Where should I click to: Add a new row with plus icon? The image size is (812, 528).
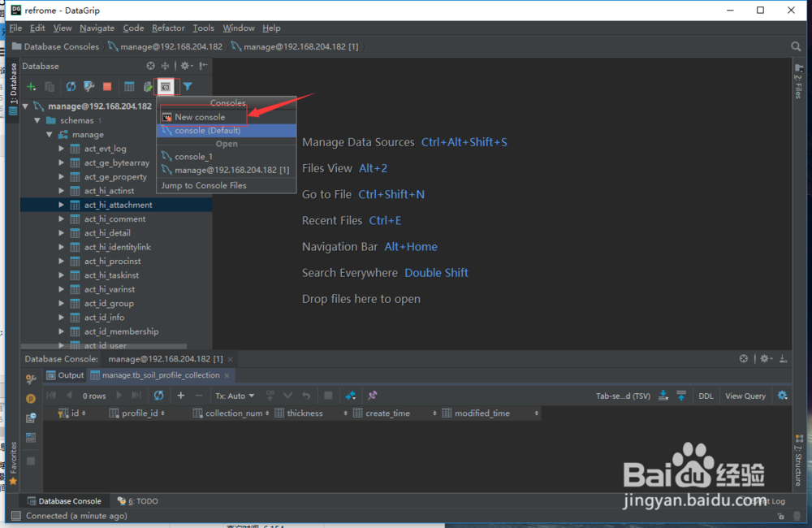click(x=181, y=396)
